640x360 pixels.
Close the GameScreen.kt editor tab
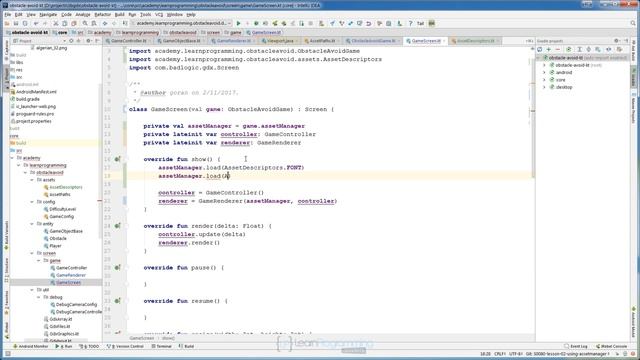coord(444,41)
